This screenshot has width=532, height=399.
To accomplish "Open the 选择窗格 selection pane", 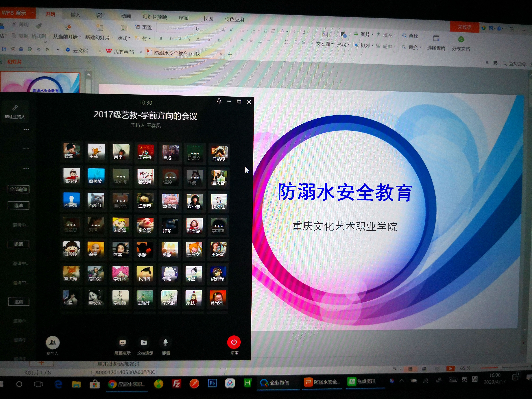I will (x=436, y=43).
